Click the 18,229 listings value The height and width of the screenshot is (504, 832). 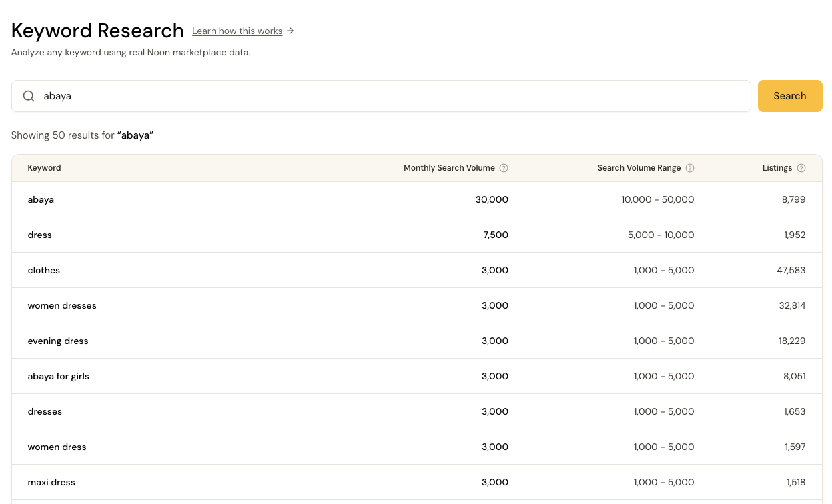coord(792,341)
